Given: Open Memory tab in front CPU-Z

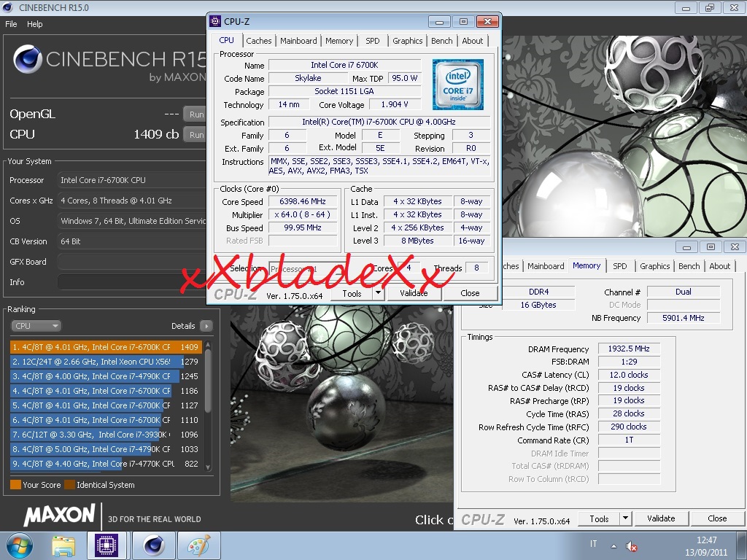Looking at the screenshot, I should [339, 41].
